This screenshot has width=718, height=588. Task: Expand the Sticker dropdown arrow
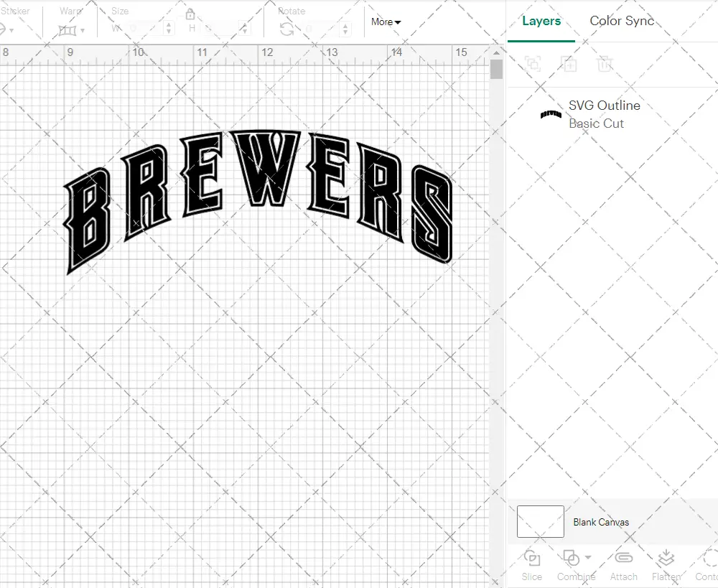click(x=11, y=31)
